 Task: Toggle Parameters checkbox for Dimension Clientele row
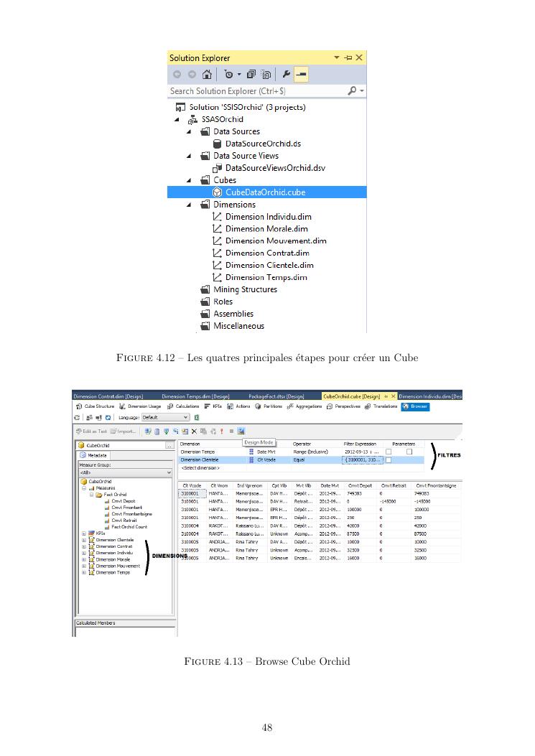point(389,459)
